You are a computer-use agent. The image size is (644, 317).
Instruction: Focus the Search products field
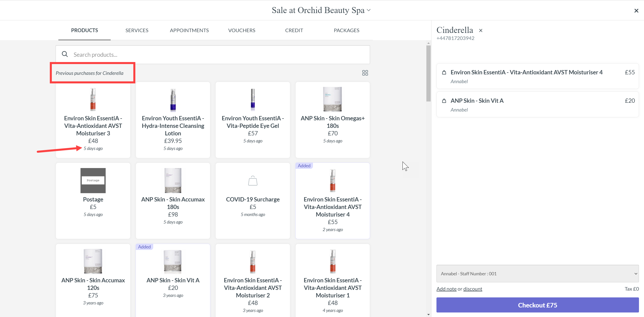(x=213, y=55)
